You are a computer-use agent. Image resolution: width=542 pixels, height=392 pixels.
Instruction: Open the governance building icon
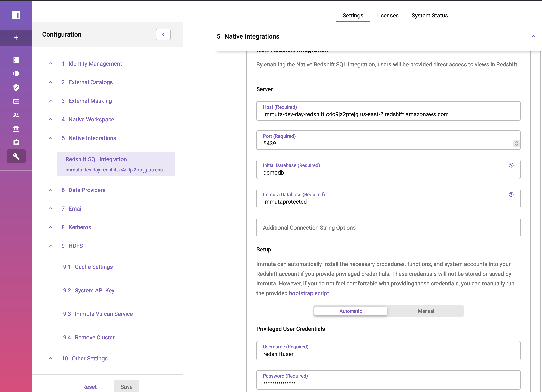16,129
